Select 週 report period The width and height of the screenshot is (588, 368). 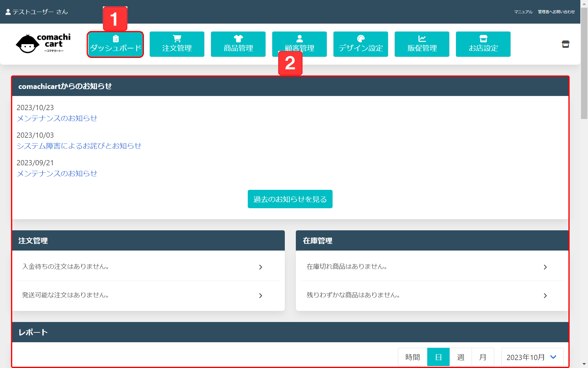coord(461,357)
